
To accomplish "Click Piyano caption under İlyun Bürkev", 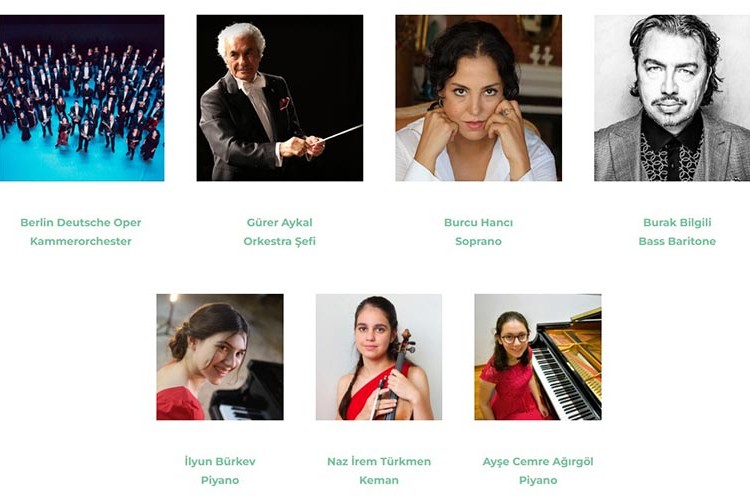I will pyautogui.click(x=220, y=480).
